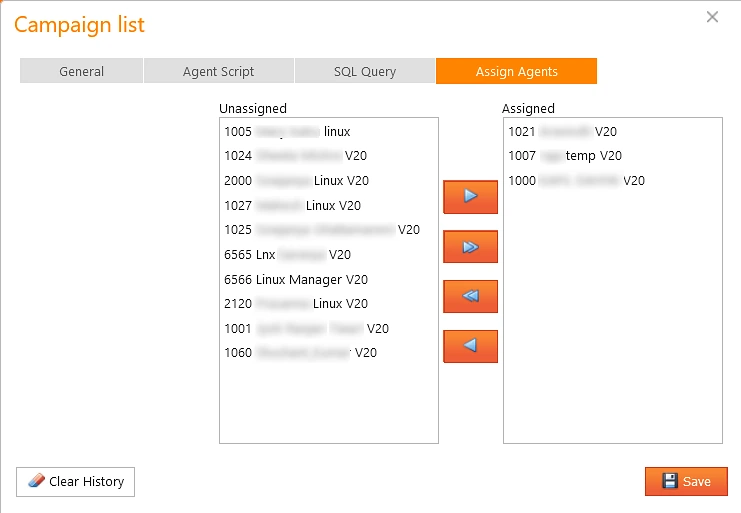Select assigned agent 1021
The image size is (741, 513).
coord(612,131)
